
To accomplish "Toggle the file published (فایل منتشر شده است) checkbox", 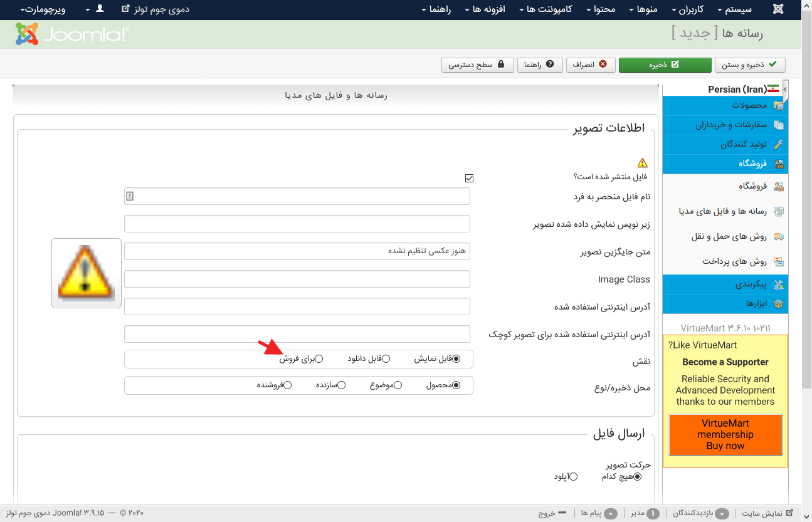I will click(x=469, y=178).
